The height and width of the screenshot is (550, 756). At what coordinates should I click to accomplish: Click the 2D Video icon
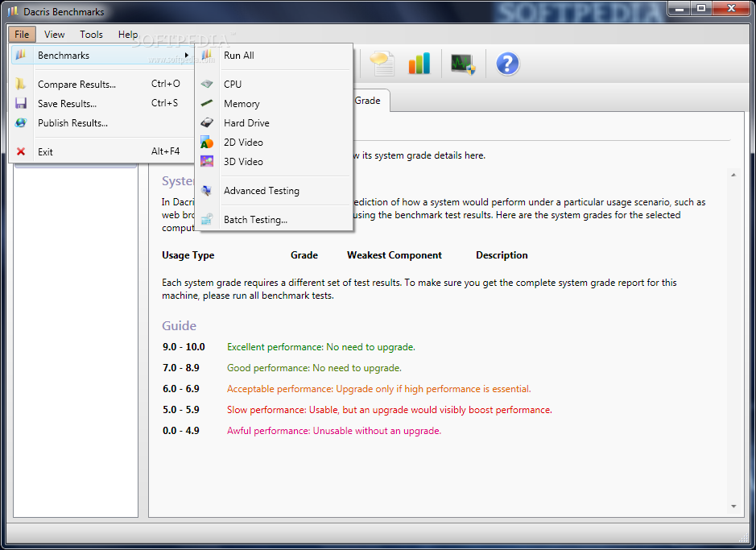click(207, 142)
